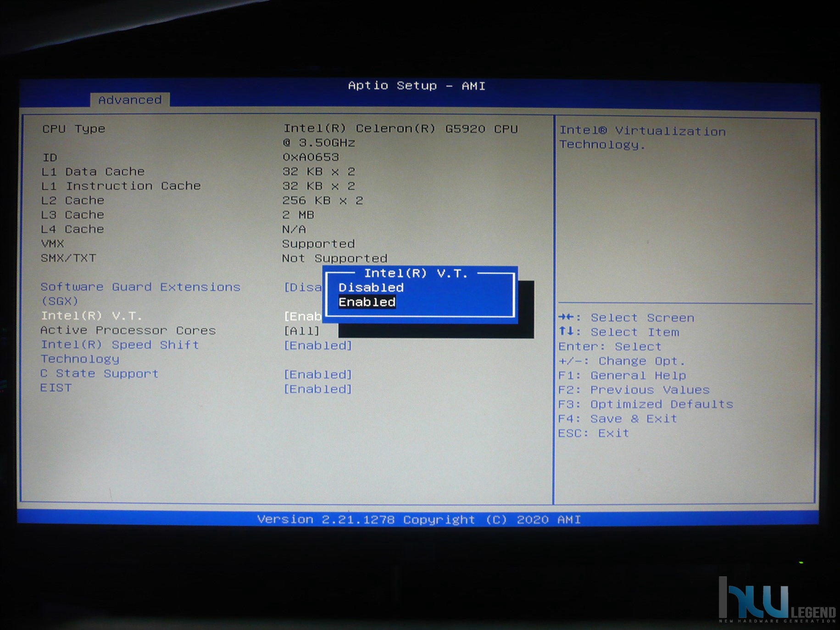This screenshot has height=630, width=840.
Task: Click the Intel Virtualization Technology help text
Action: (642, 138)
